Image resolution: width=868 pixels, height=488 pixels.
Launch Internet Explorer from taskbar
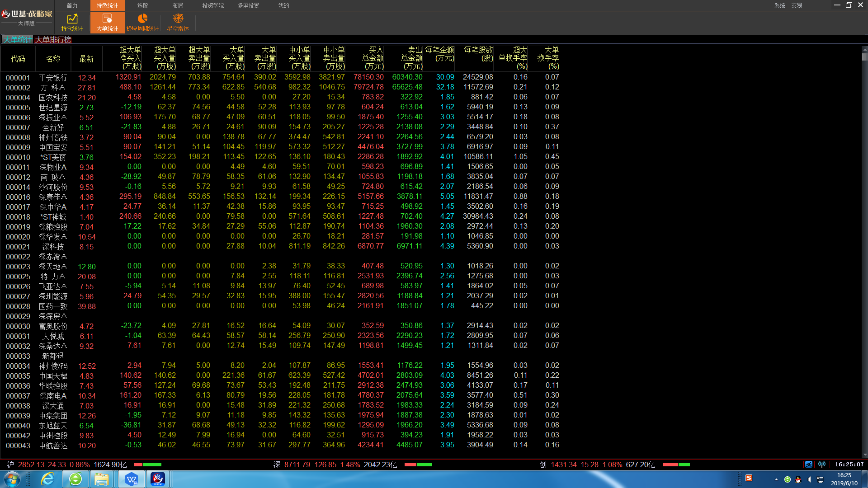pyautogui.click(x=47, y=479)
